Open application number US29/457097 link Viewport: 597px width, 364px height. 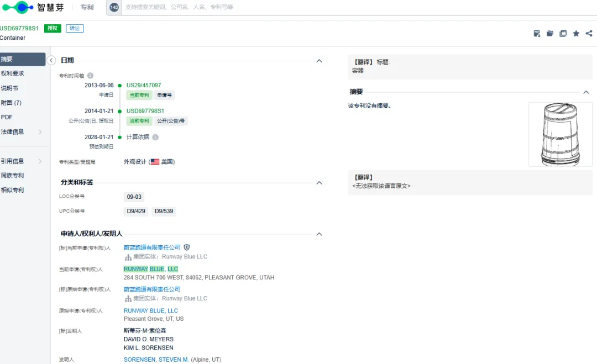pos(144,85)
